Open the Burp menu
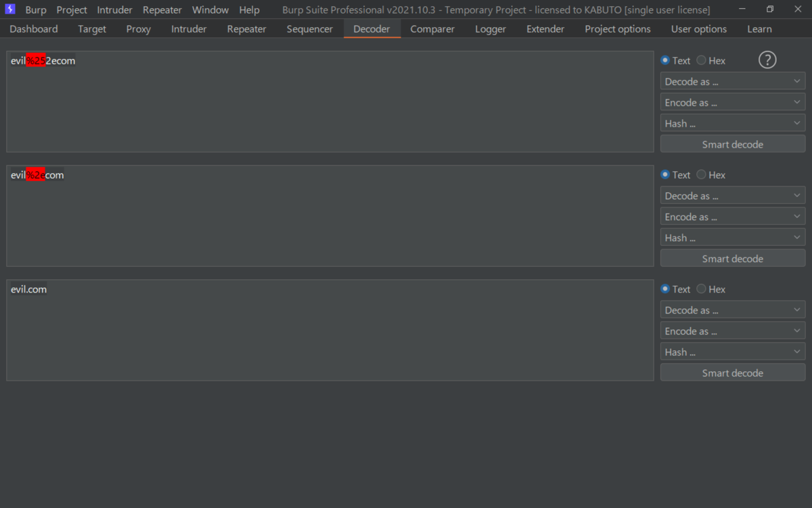 pos(36,10)
